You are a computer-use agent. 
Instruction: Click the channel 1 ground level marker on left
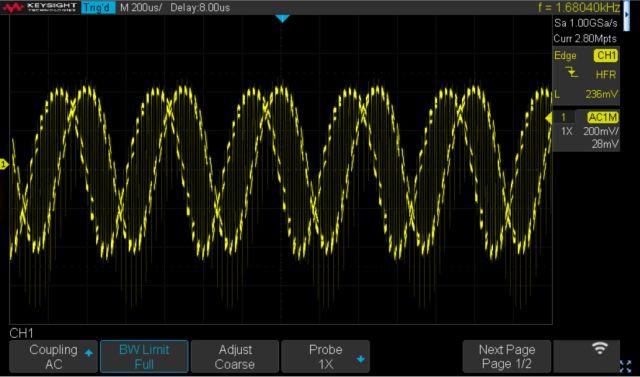(x=4, y=164)
